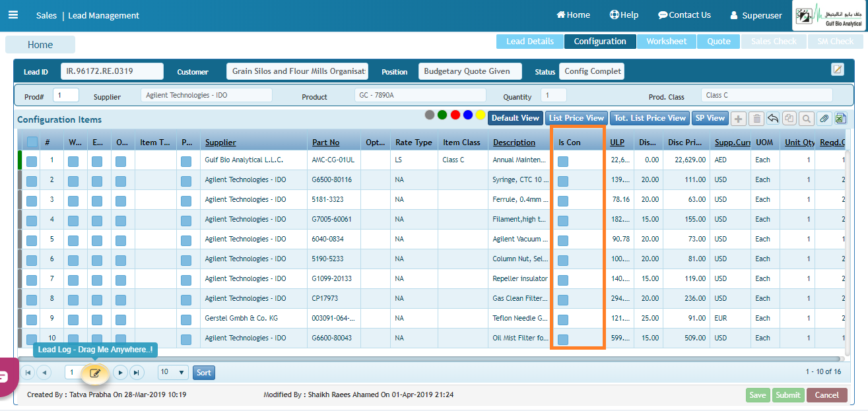
Task: Click the Cancel button
Action: click(x=826, y=395)
